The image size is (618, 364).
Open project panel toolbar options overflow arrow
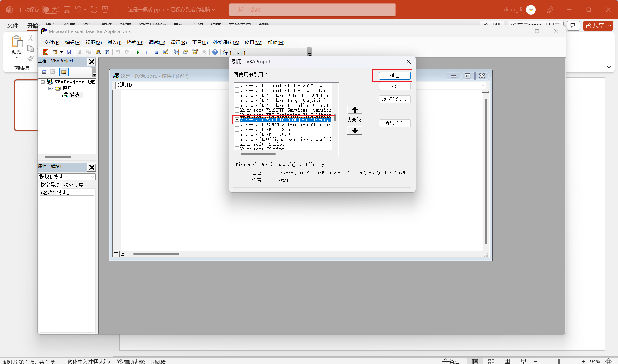94,72
